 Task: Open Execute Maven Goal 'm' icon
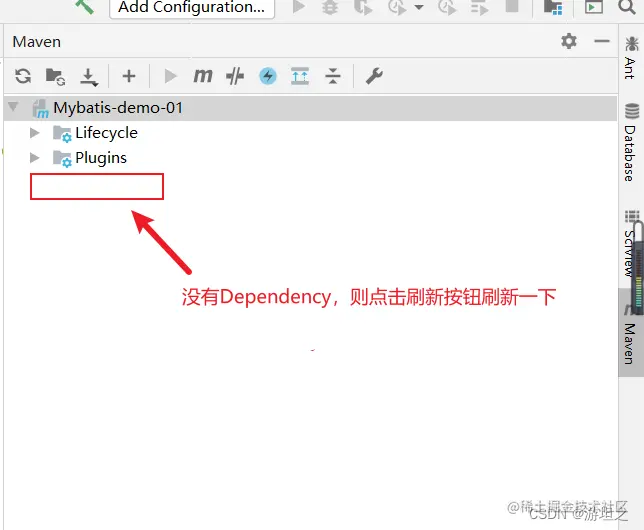pyautogui.click(x=203, y=76)
